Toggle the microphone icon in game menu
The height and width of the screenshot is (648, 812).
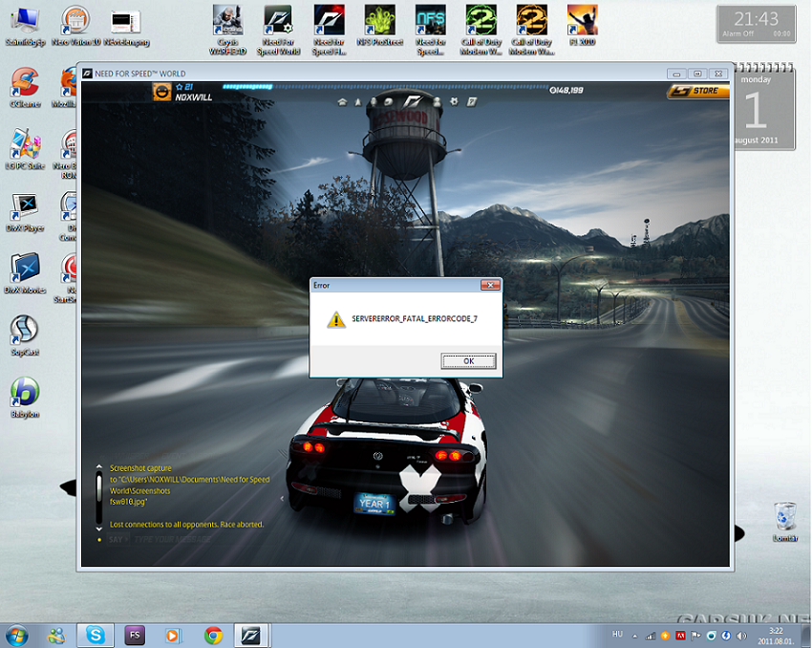[374, 102]
